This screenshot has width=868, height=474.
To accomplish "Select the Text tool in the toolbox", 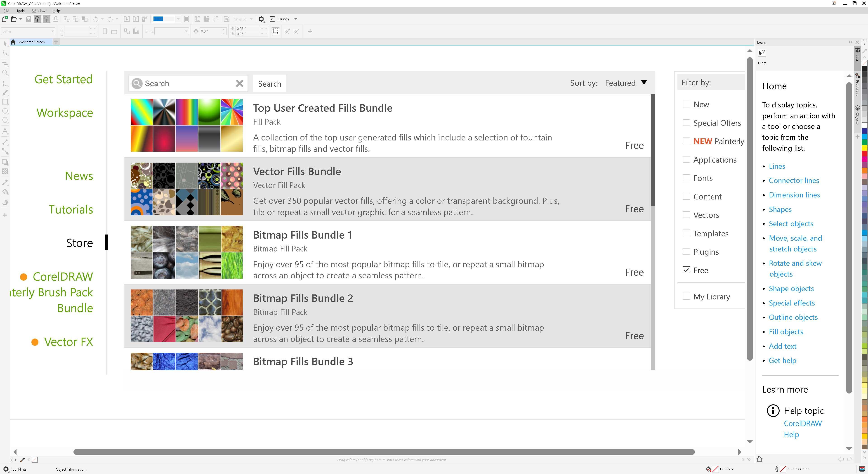I will (5, 131).
